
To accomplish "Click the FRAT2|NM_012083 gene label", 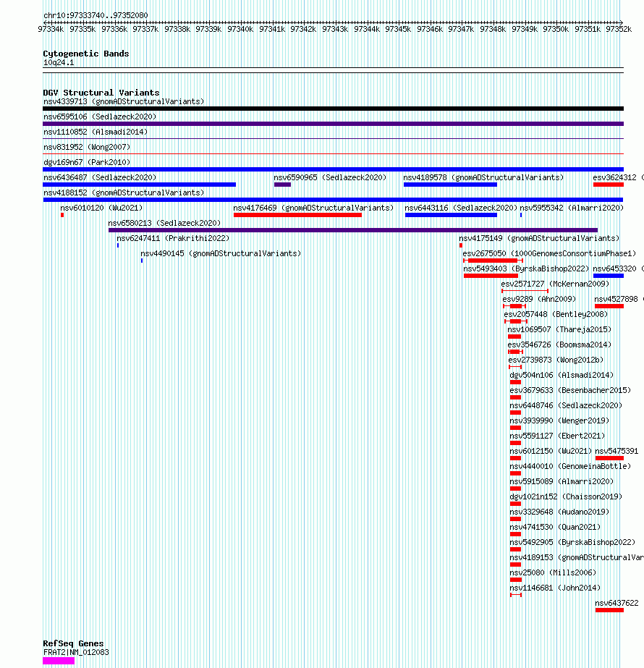I will [76, 652].
